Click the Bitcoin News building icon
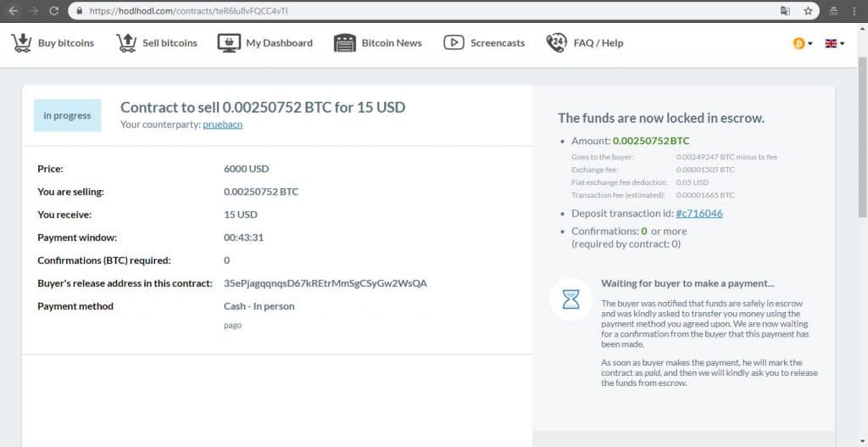 [344, 42]
